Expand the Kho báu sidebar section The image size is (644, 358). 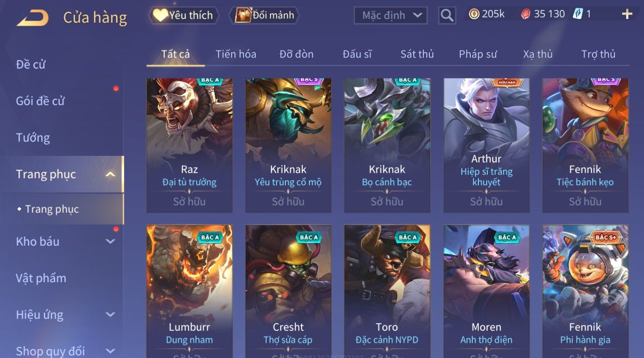(110, 242)
